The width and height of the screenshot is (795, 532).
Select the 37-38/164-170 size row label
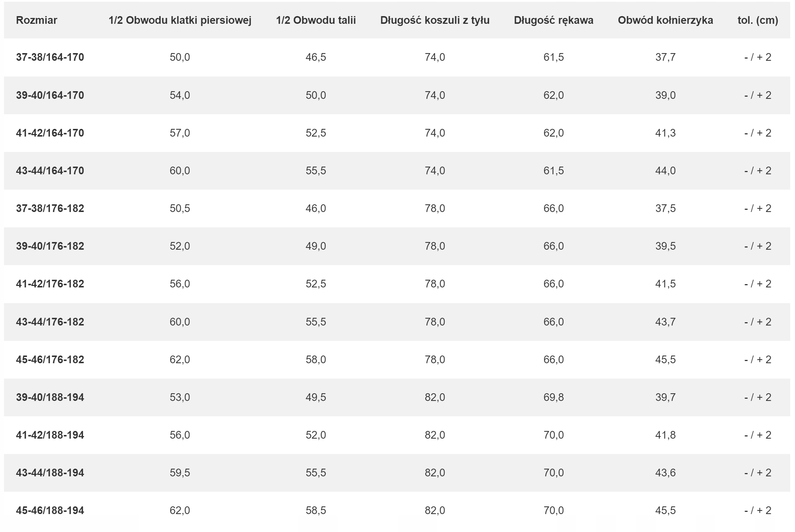pyautogui.click(x=50, y=57)
